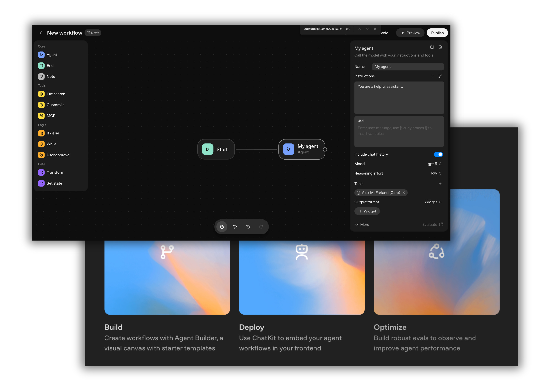
Task: Click the Publish button
Action: coord(437,33)
